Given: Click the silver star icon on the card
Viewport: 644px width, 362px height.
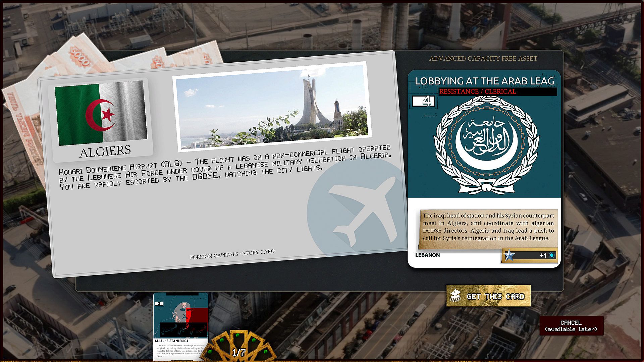Looking at the screenshot, I should tap(509, 255).
